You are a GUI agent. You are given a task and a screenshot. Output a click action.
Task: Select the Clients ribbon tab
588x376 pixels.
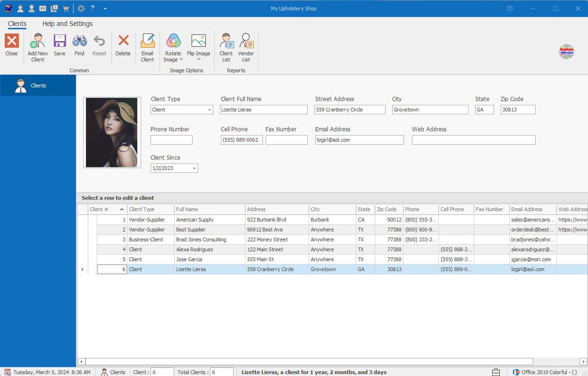[x=17, y=24]
